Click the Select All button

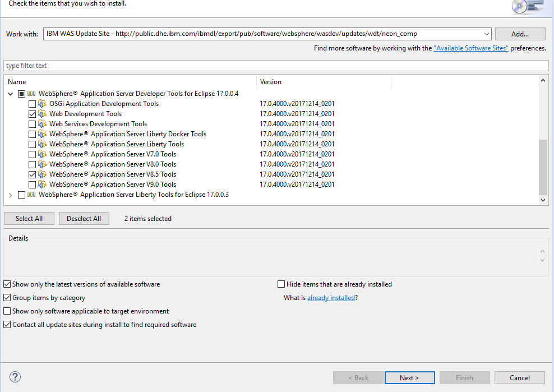(x=29, y=219)
